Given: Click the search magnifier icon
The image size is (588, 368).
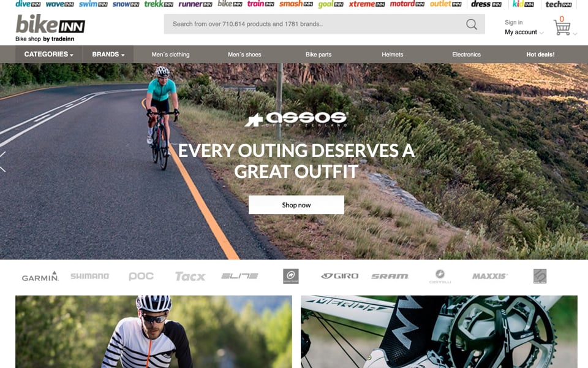Looking at the screenshot, I should tap(472, 25).
